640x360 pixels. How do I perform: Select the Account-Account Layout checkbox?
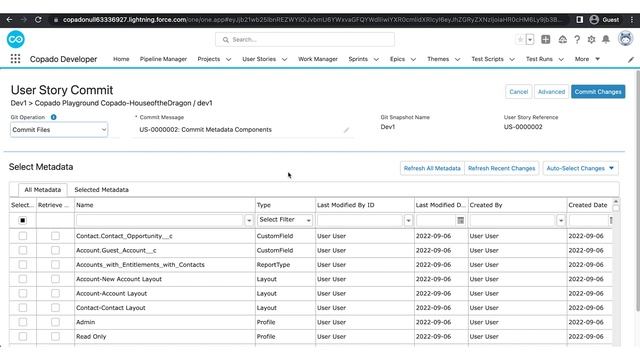23,293
